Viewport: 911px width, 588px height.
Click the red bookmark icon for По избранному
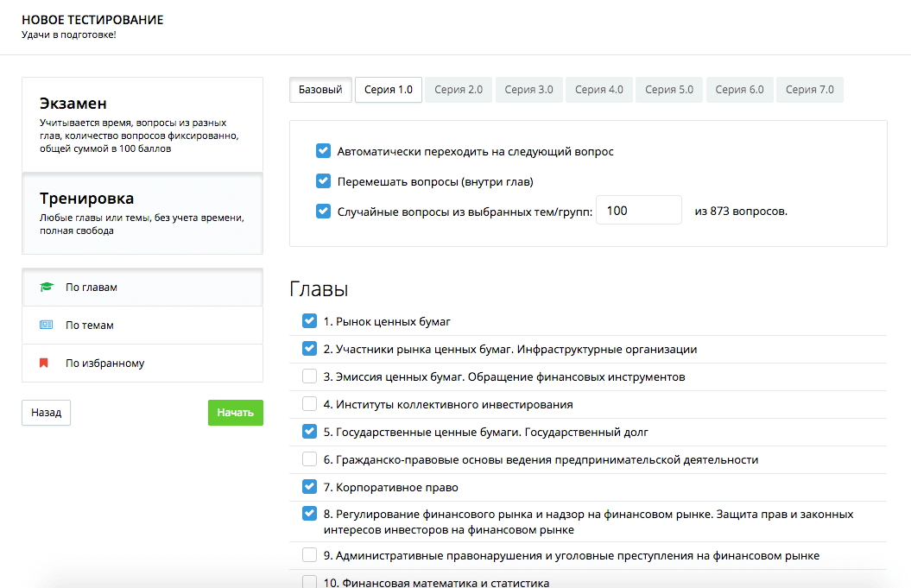pos(44,364)
